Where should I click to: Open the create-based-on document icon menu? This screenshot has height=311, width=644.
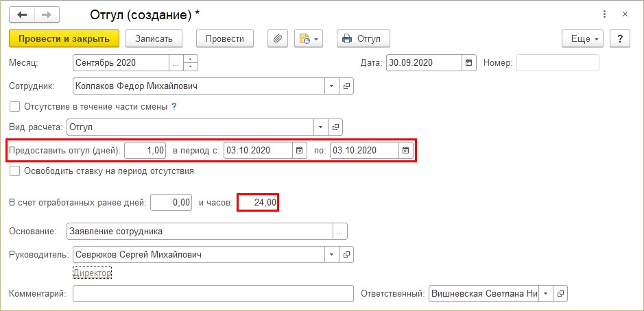309,39
